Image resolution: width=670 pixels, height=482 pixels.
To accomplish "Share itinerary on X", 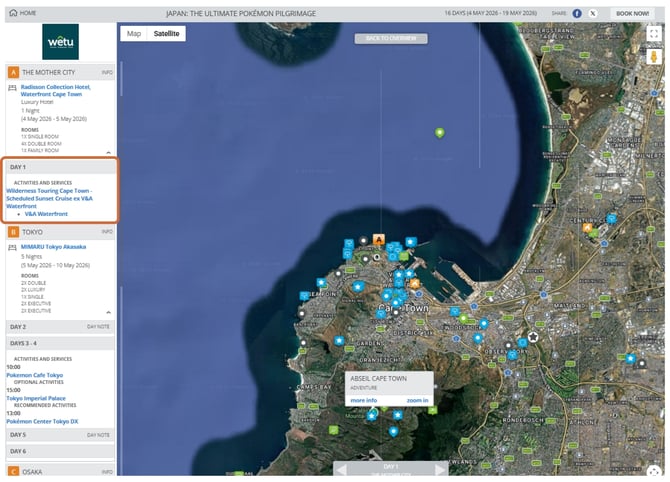I will tap(593, 13).
